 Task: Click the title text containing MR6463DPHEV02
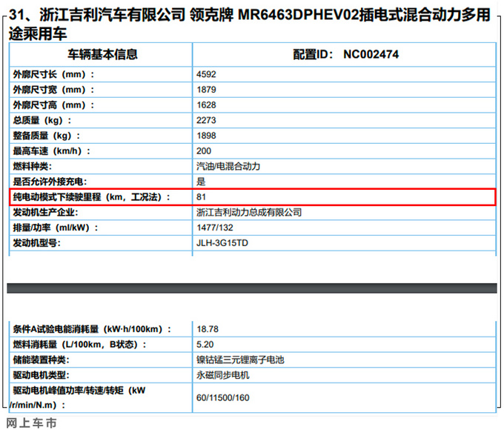click(250, 24)
